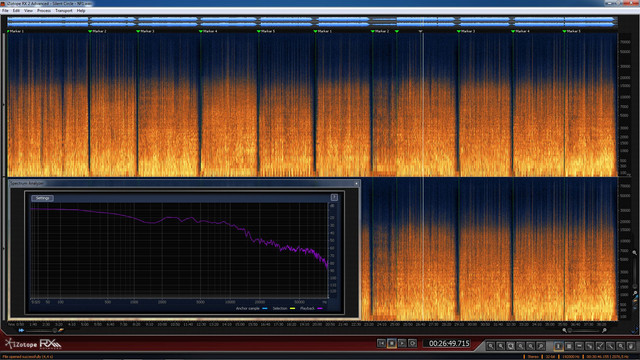Open the File menu
640x360 pixels.
pos(5,11)
